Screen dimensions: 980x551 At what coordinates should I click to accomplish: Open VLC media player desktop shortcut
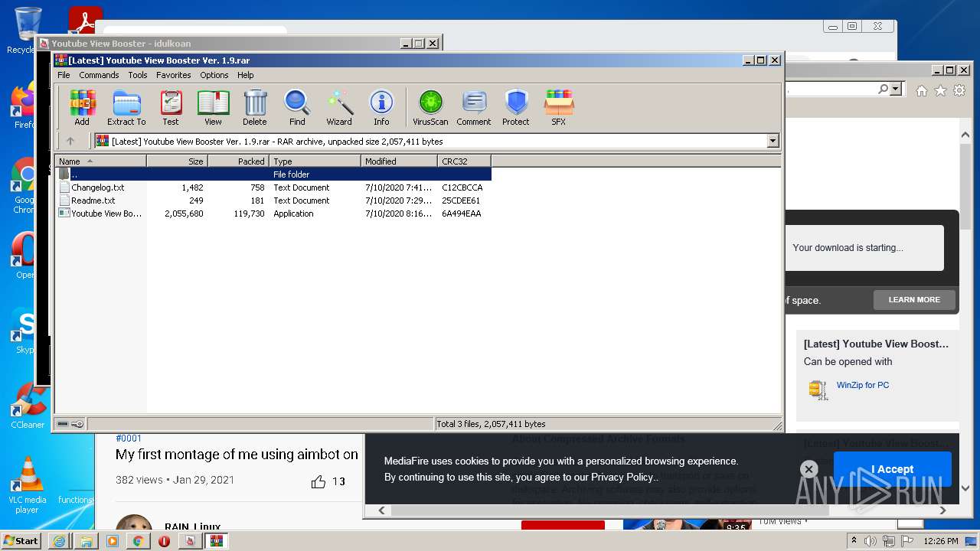point(28,486)
